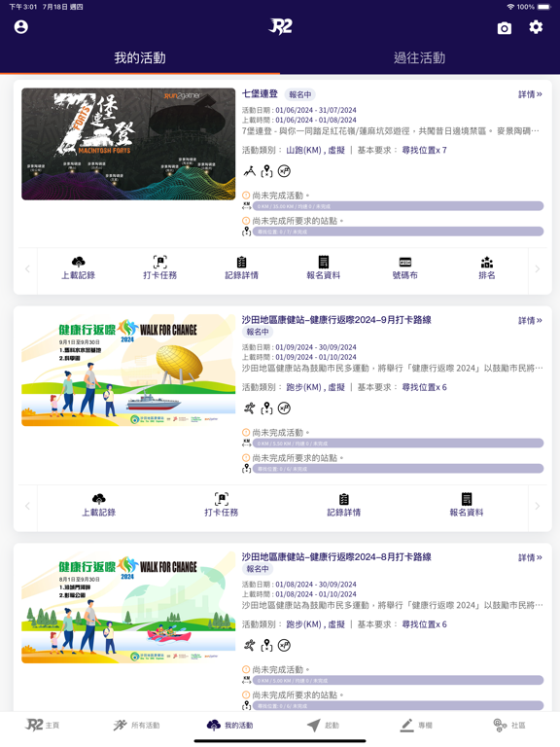Tap location checkpoint icon in 七堡連登 icon row

coord(266,171)
